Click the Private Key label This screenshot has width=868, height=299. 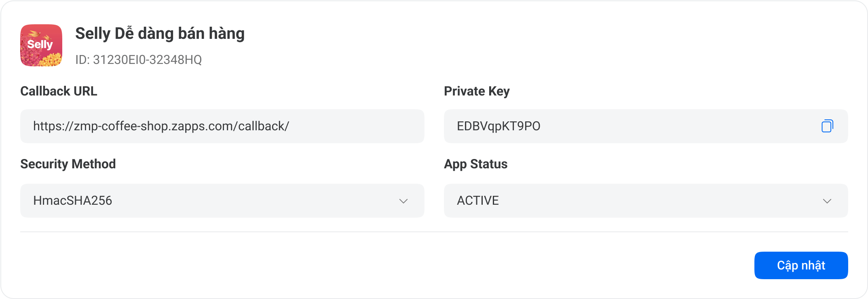pos(477,91)
